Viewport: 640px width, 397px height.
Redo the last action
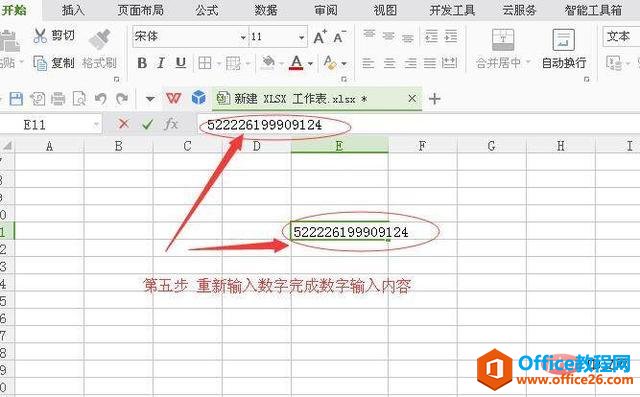(122, 99)
